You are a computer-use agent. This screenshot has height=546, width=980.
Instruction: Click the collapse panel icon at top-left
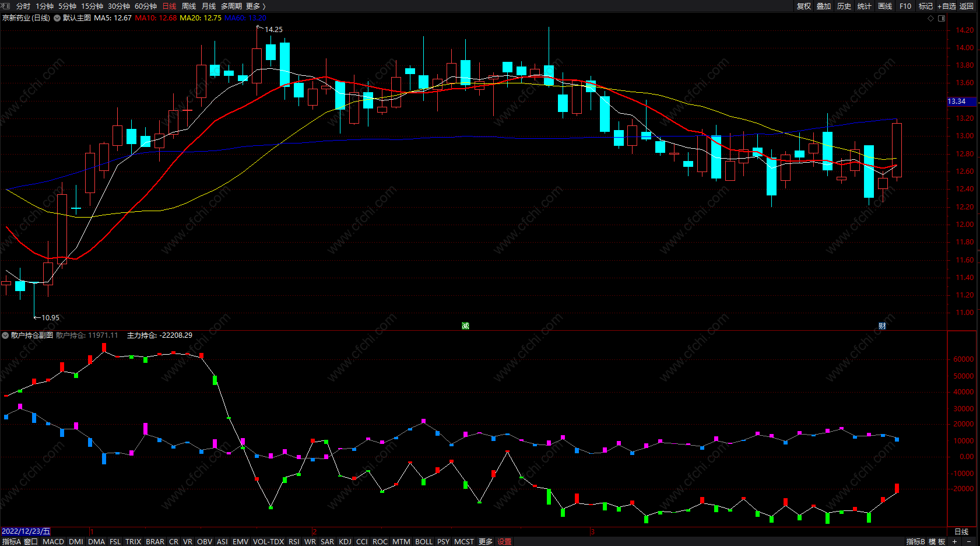[6, 6]
